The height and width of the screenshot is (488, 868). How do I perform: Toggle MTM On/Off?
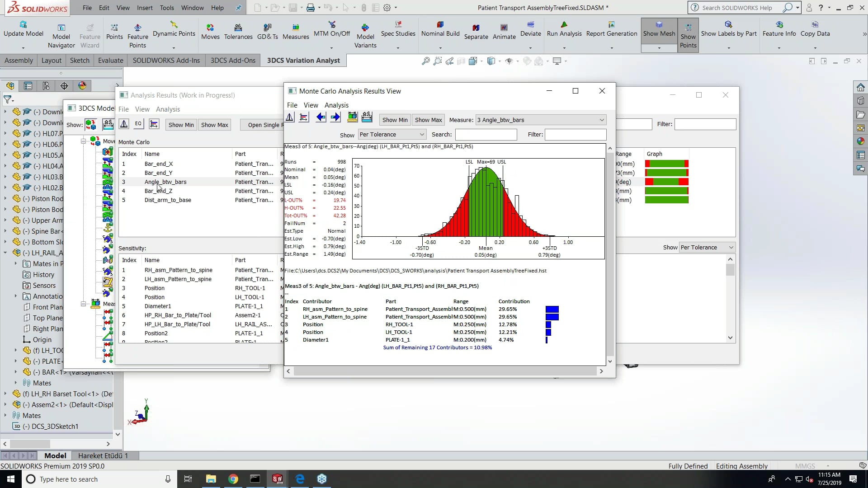[x=332, y=29]
